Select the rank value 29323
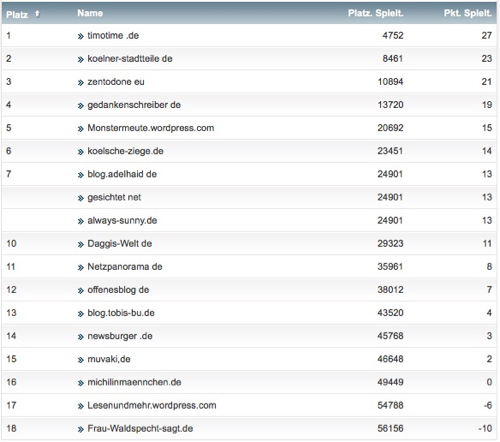Image resolution: width=500 pixels, height=442 pixels. tap(390, 243)
